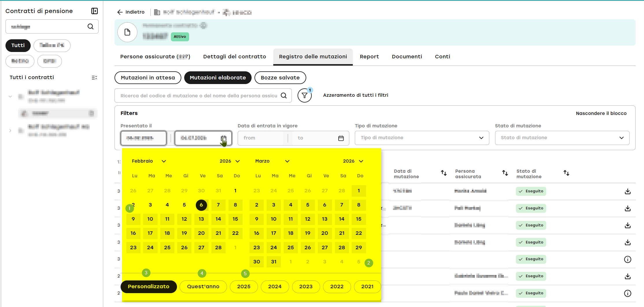Select the 2021 year preset

(367, 287)
